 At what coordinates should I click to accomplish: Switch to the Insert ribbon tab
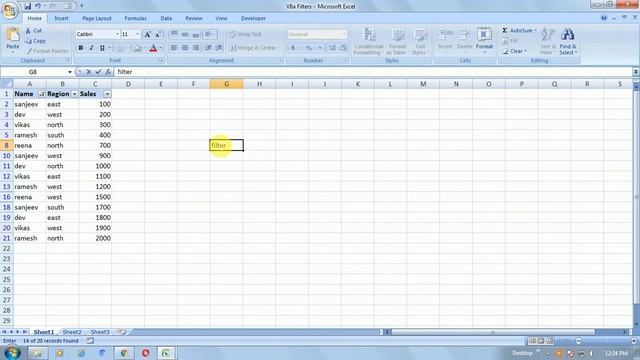coord(62,18)
